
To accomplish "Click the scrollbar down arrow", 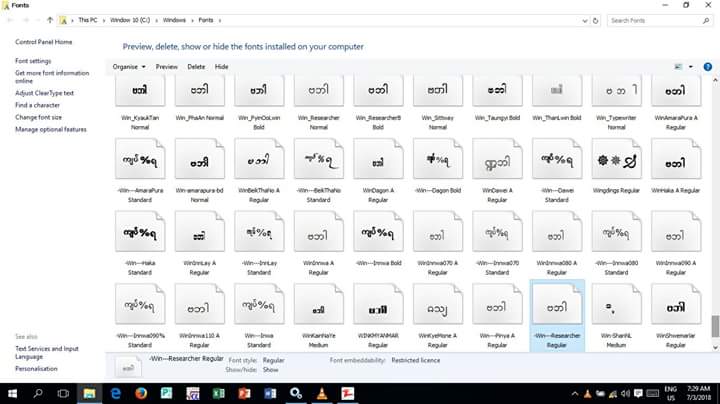I will [x=715, y=348].
